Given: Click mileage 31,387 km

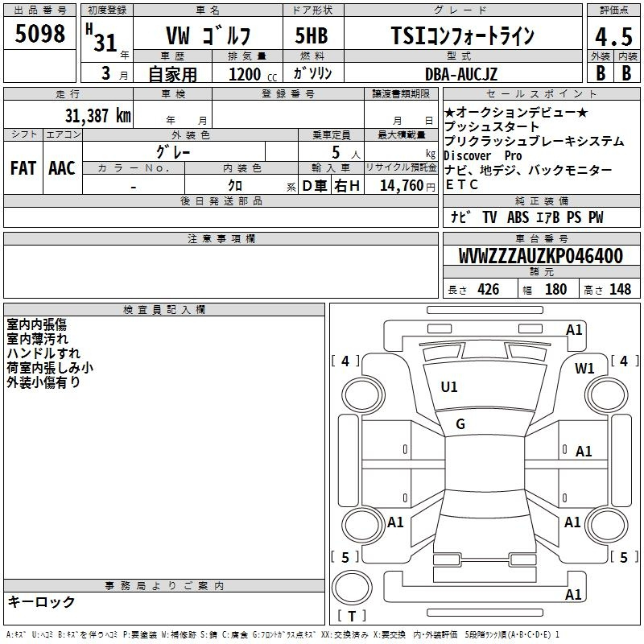Looking at the screenshot, I should [x=98, y=115].
